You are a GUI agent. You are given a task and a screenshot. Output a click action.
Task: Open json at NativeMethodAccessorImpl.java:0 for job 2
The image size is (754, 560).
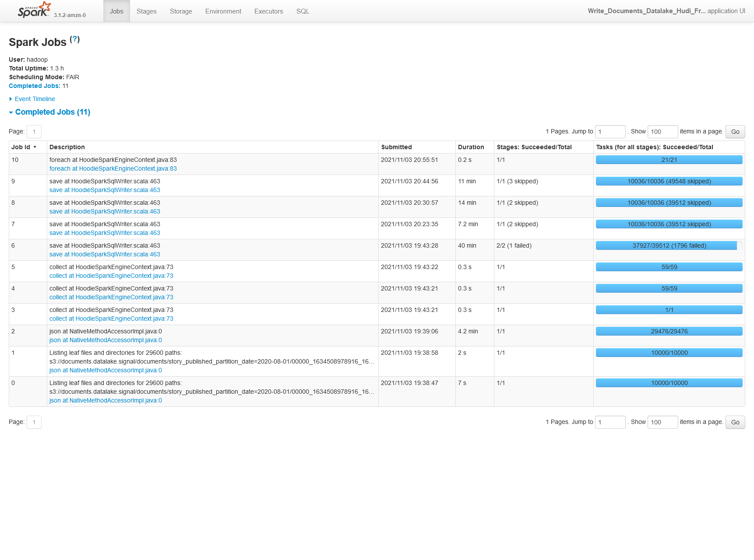106,340
